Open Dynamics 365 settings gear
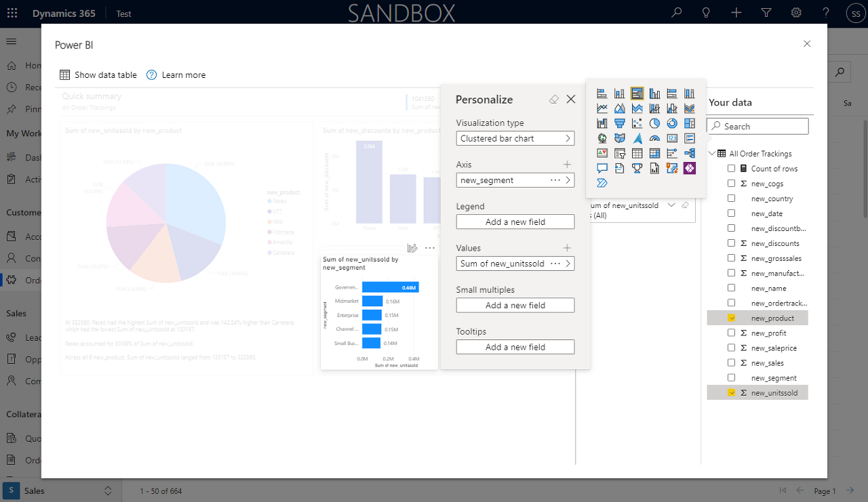The image size is (868, 502). 796,12
